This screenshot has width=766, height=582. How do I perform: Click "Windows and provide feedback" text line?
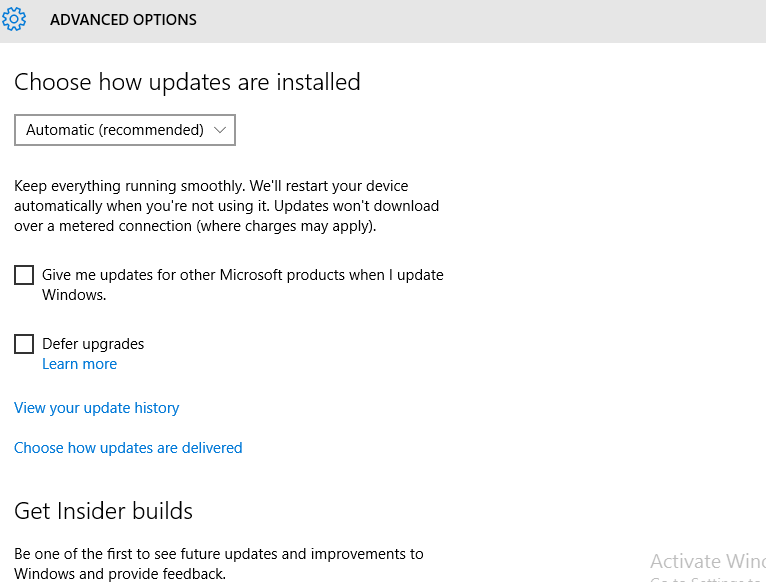(120, 574)
